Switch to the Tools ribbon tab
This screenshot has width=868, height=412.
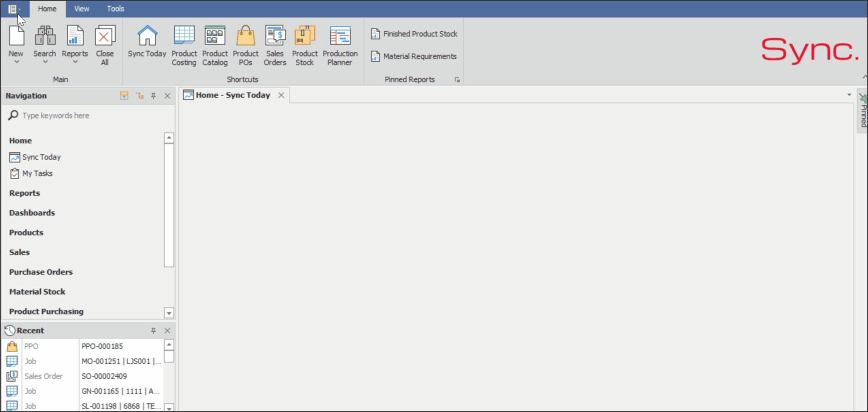pyautogui.click(x=115, y=9)
